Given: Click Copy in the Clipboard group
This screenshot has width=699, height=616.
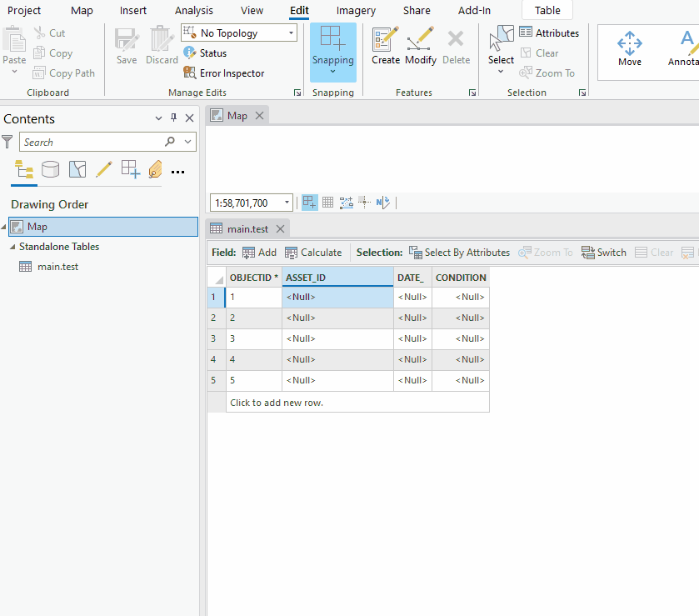Looking at the screenshot, I should tap(53, 53).
